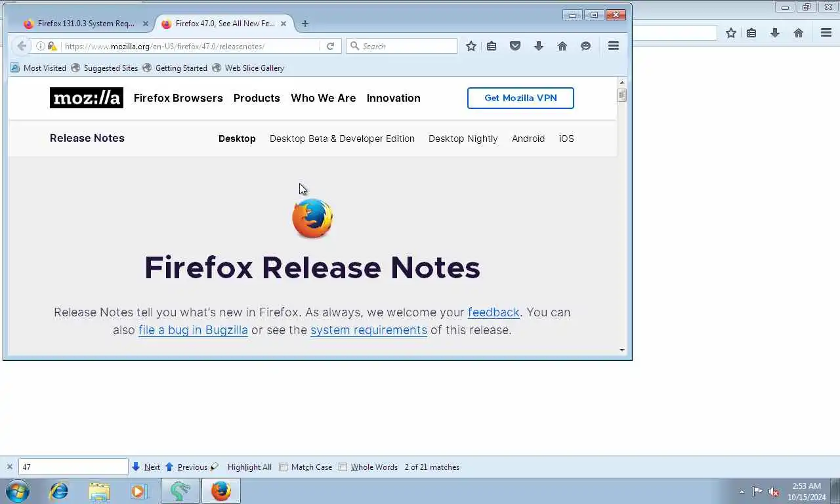
Task: Open hamburger menu in background window
Action: pos(826,33)
